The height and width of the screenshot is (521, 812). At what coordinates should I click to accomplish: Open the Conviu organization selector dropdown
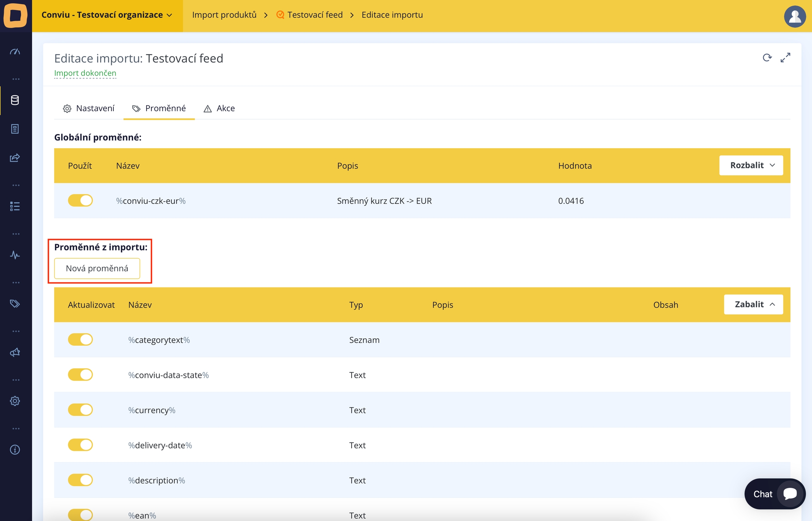pyautogui.click(x=107, y=15)
